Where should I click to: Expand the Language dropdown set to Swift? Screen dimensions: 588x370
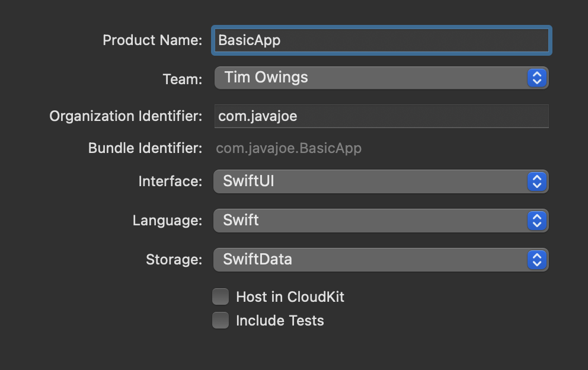point(370,221)
